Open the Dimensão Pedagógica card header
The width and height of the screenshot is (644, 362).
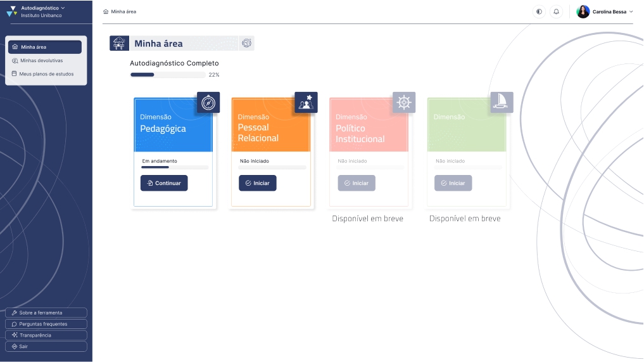[x=173, y=125]
